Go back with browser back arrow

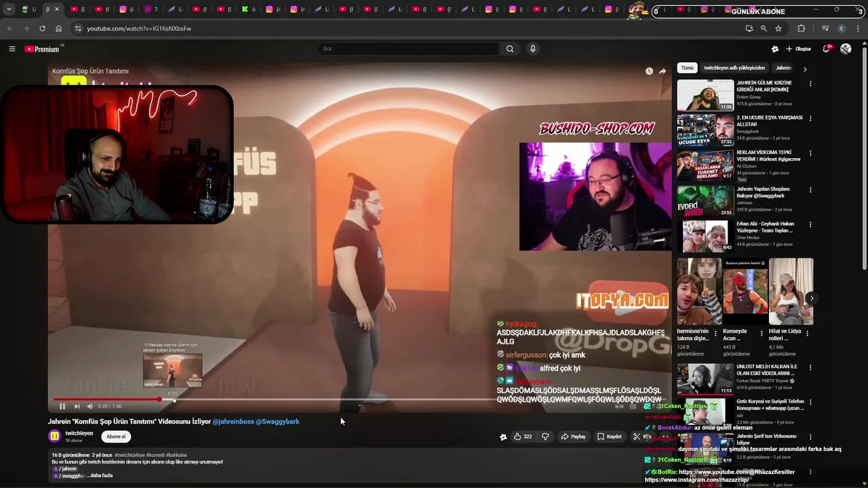[x=9, y=28]
